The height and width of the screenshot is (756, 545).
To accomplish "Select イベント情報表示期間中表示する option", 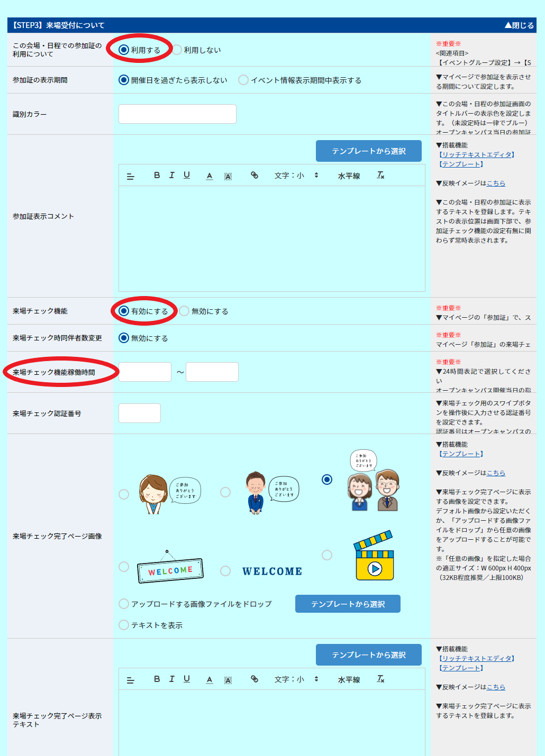I will coord(243,80).
